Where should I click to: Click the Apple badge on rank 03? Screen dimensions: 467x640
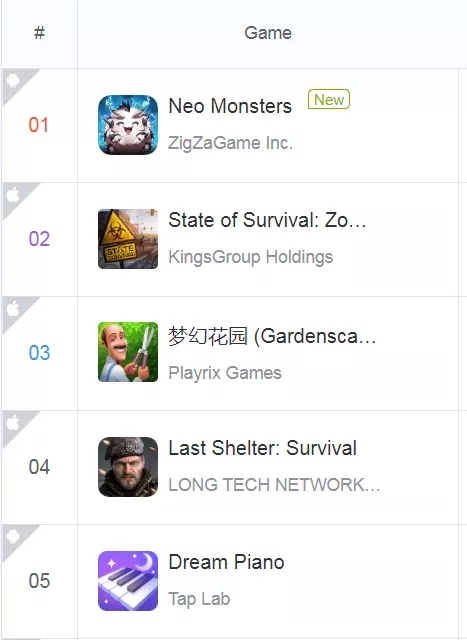(x=13, y=308)
